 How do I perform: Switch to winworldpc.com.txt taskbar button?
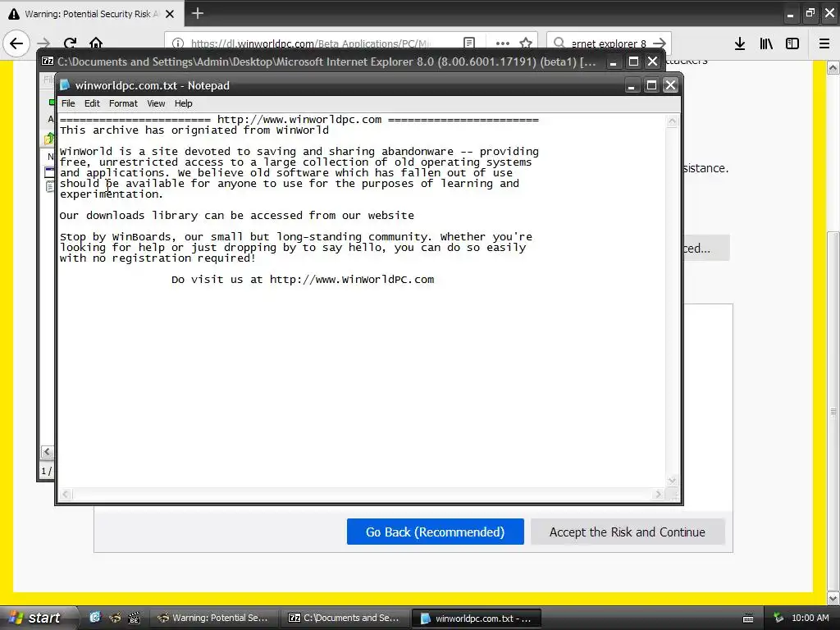tap(477, 618)
